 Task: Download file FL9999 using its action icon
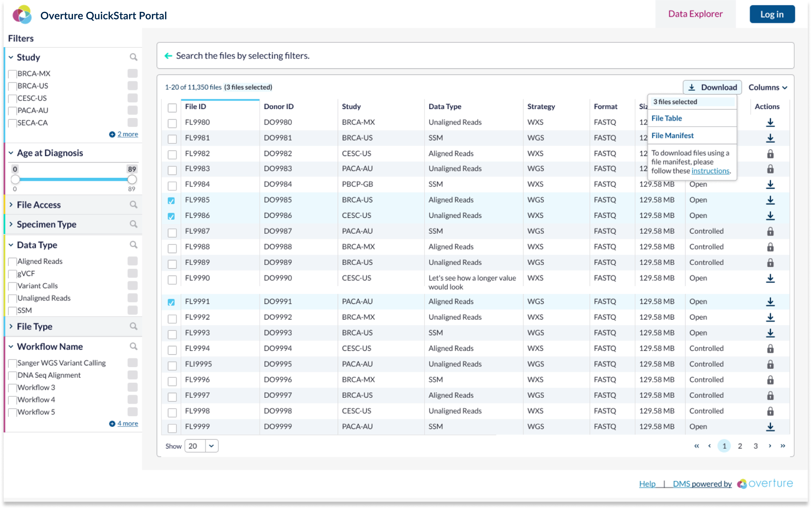pyautogui.click(x=770, y=427)
